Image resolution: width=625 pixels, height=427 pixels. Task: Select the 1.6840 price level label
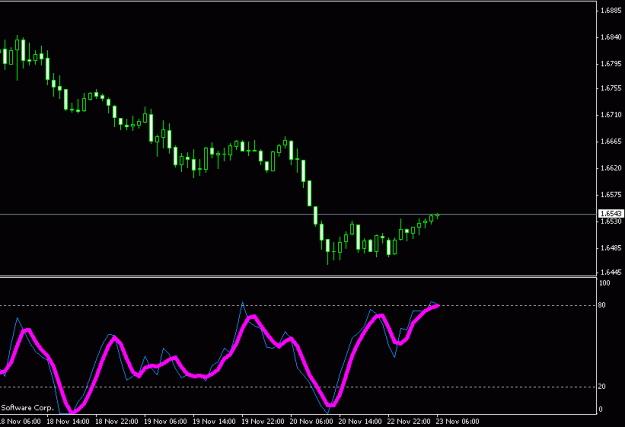611,37
